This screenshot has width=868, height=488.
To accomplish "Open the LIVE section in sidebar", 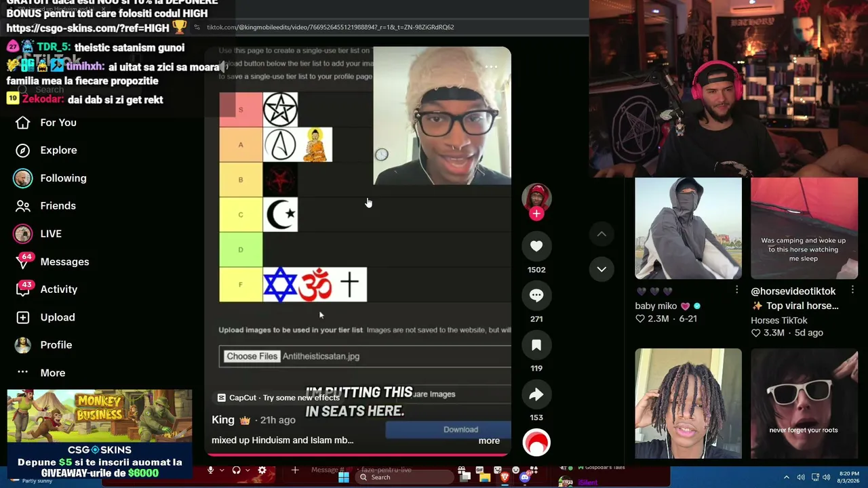I will pyautogui.click(x=38, y=234).
